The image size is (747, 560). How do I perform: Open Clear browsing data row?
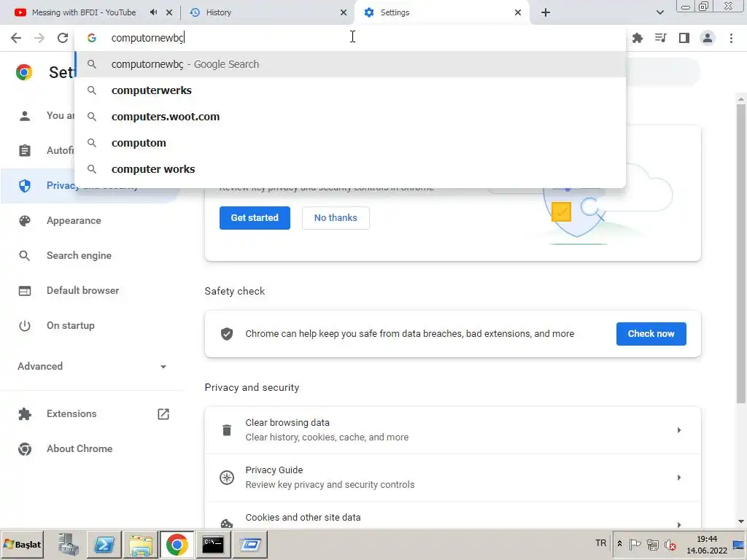pos(452,430)
